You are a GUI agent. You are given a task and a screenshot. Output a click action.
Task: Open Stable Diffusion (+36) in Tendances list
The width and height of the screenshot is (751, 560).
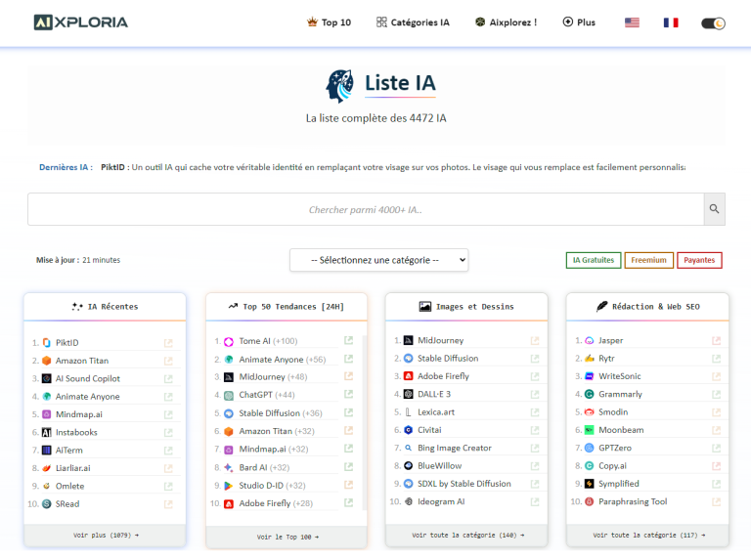click(281, 413)
